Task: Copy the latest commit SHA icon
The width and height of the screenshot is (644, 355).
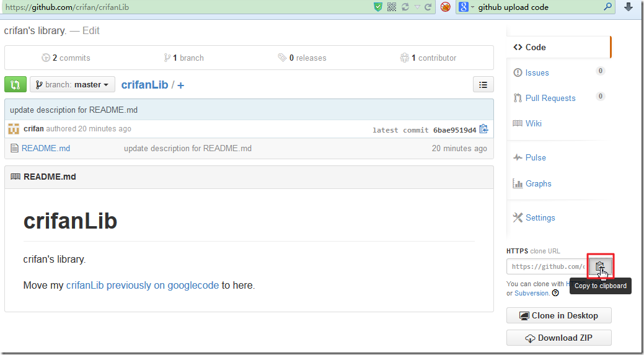Action: pyautogui.click(x=484, y=129)
